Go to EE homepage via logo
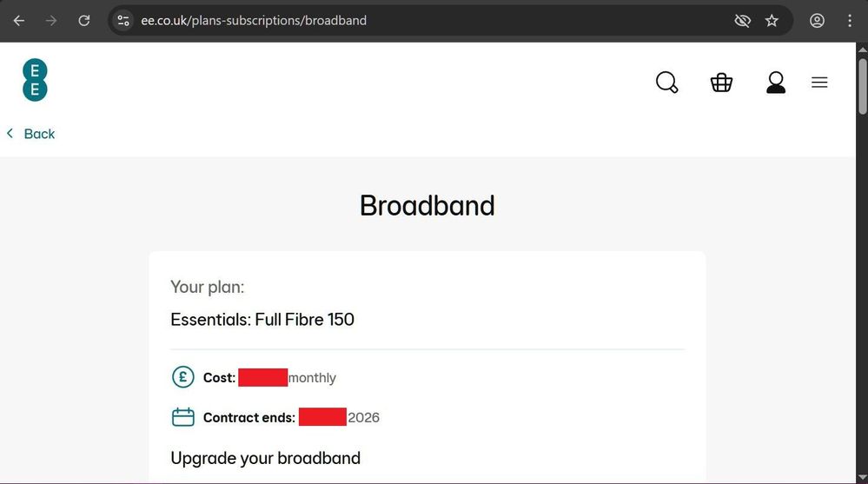Screen dimensions: 868x484 pos(35,80)
